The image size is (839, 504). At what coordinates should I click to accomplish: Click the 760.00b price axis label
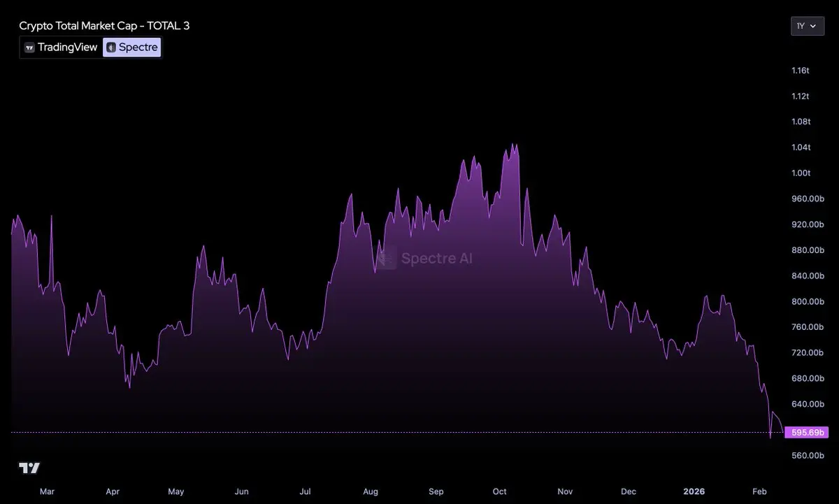[x=808, y=327]
